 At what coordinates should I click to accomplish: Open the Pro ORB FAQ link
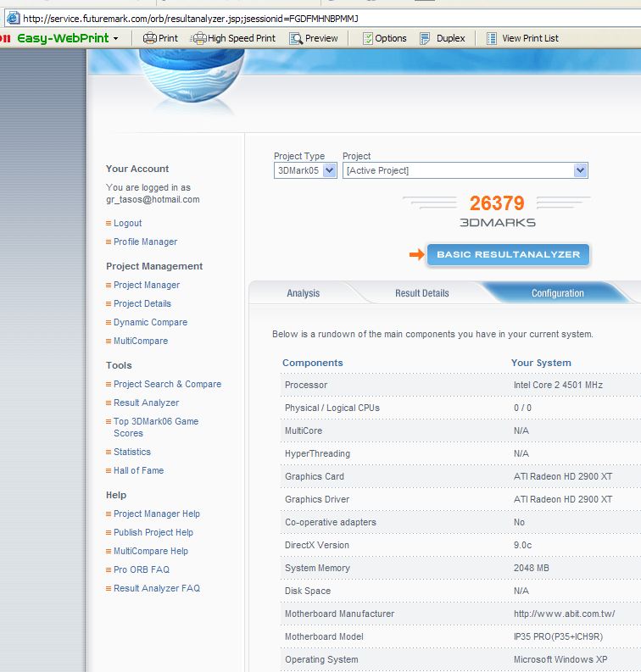pyautogui.click(x=142, y=569)
